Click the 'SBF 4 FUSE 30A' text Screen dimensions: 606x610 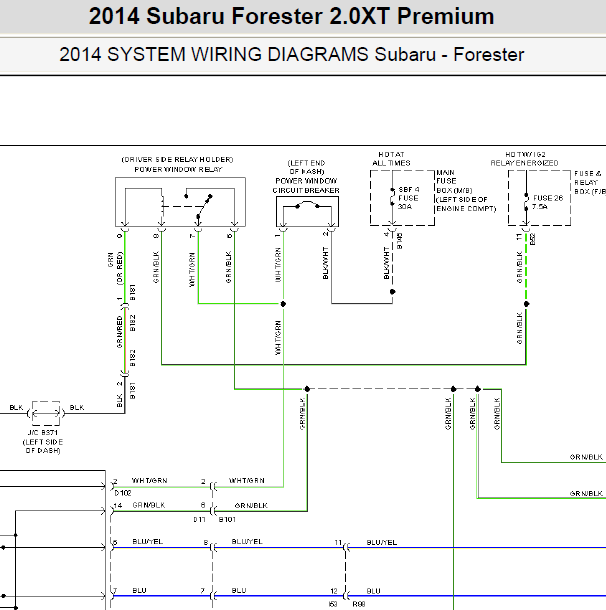(408, 198)
